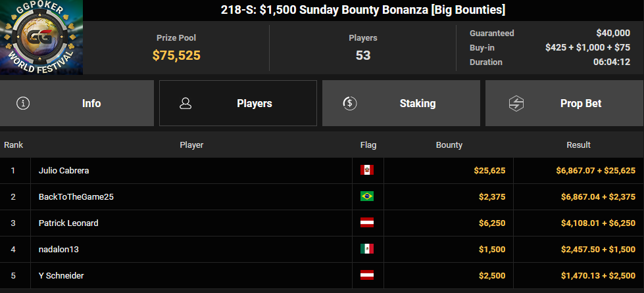Click the Prop Bet hexagon icon
Image resolution: width=644 pixels, height=293 pixels.
(516, 103)
